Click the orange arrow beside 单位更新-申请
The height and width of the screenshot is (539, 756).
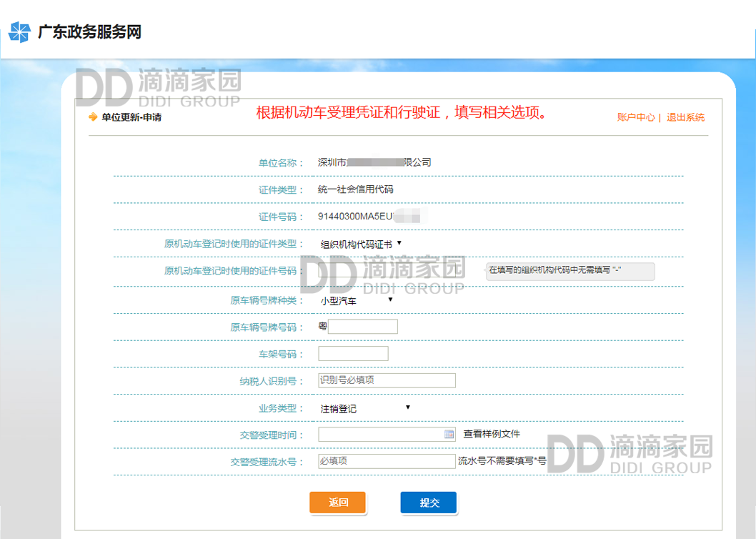point(93,117)
